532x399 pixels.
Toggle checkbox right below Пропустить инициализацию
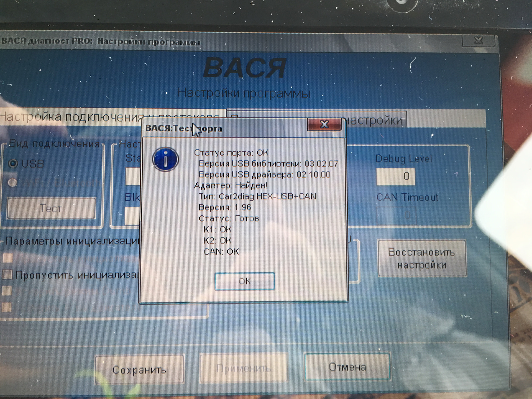pos(7,291)
